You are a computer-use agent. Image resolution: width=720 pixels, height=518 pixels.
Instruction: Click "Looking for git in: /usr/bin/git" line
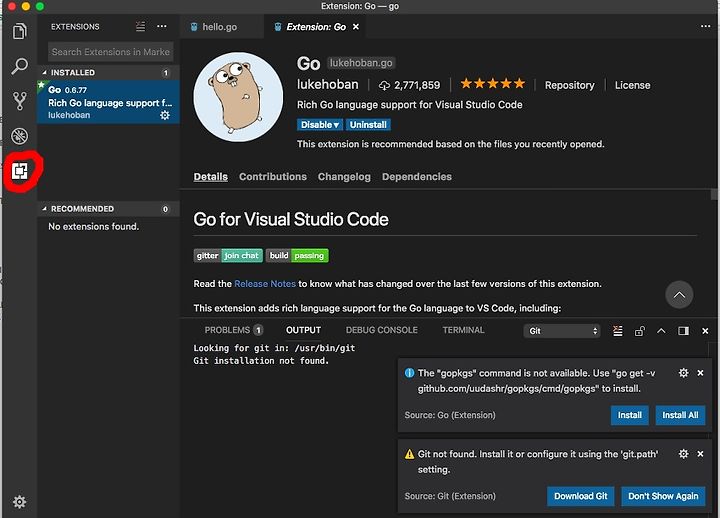click(274, 348)
